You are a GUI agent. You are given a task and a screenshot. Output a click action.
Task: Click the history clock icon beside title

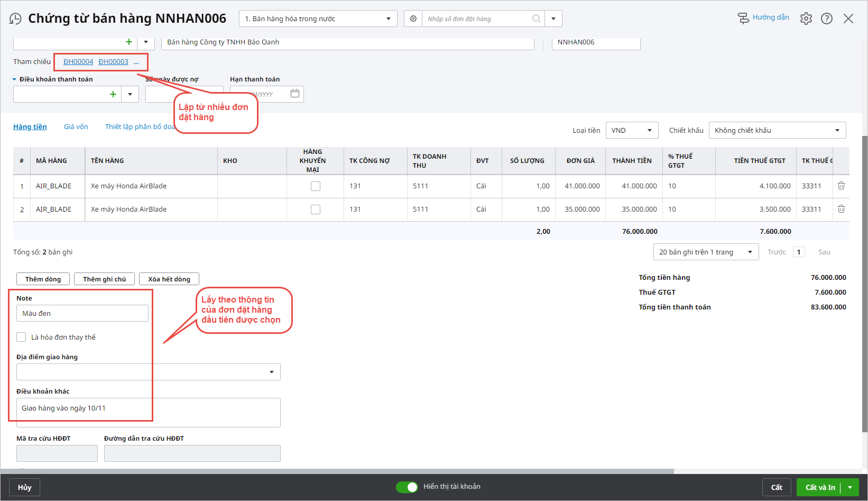coord(15,19)
